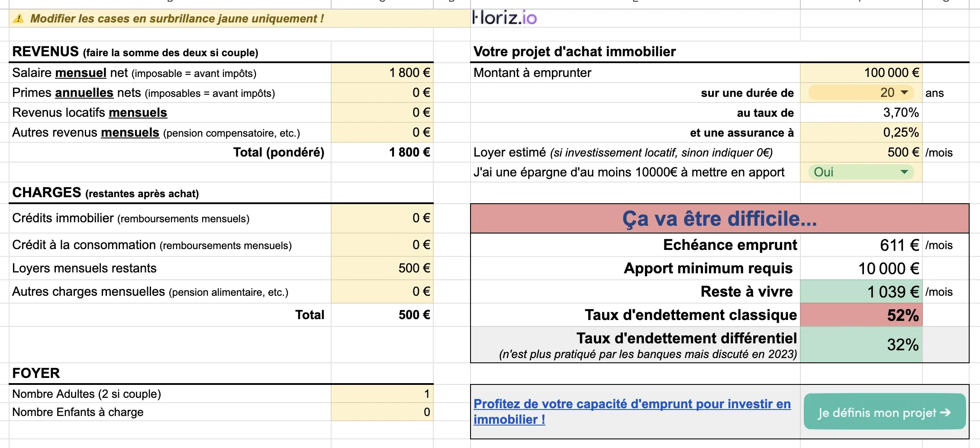
Task: Click the Horiz.io logo
Action: 505,18
